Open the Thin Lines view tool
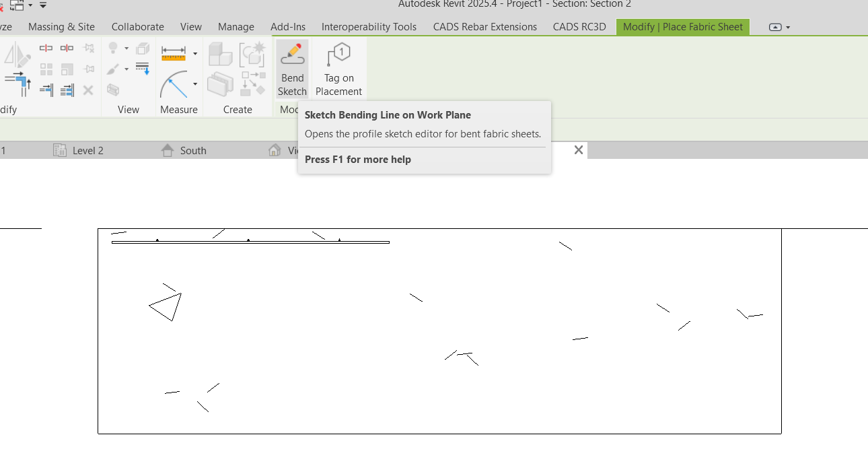Image resolution: width=868 pixels, height=474 pixels. (x=142, y=68)
